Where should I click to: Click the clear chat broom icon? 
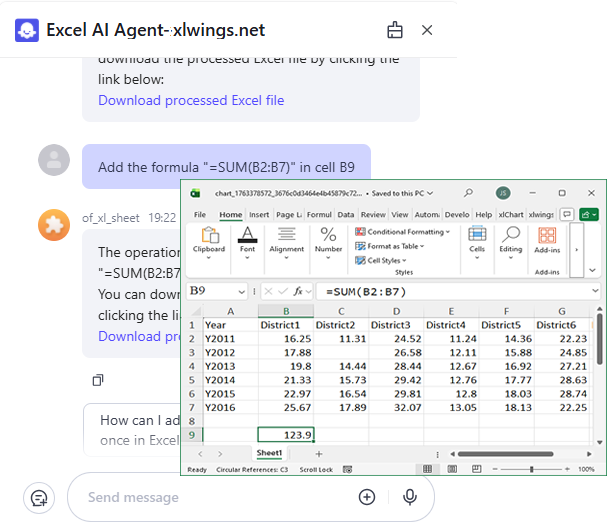click(394, 30)
